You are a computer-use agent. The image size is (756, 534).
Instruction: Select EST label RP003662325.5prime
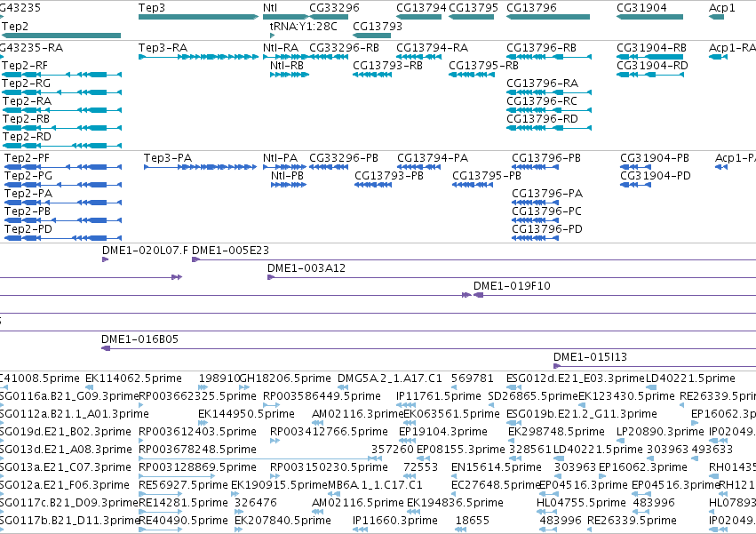point(198,396)
